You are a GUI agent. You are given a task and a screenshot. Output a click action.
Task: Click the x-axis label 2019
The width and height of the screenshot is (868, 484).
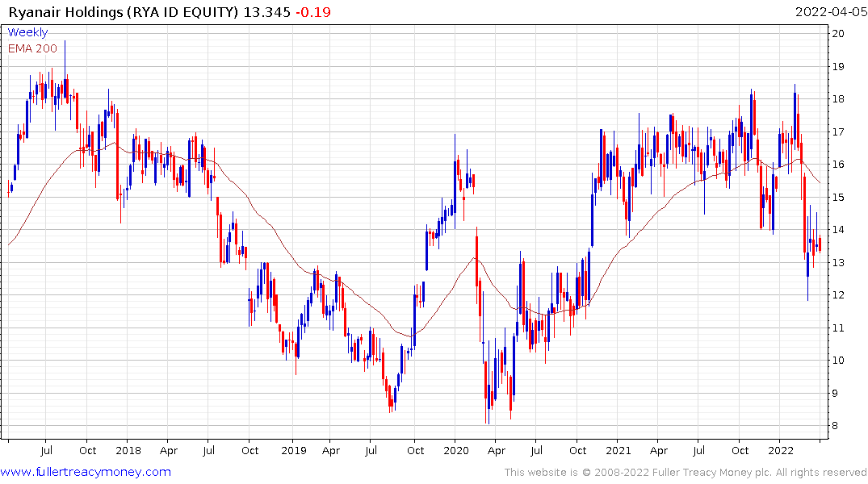(x=293, y=450)
